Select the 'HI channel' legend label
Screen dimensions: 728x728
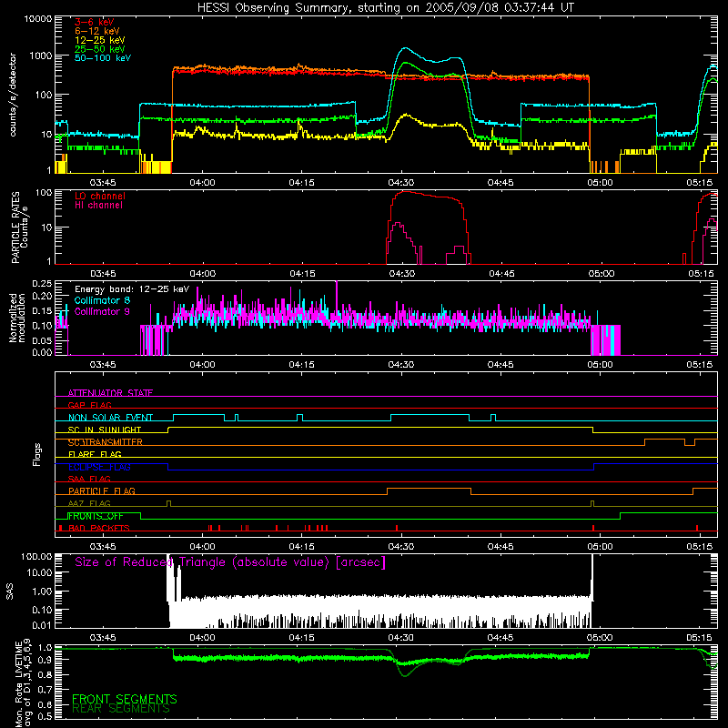click(x=98, y=206)
